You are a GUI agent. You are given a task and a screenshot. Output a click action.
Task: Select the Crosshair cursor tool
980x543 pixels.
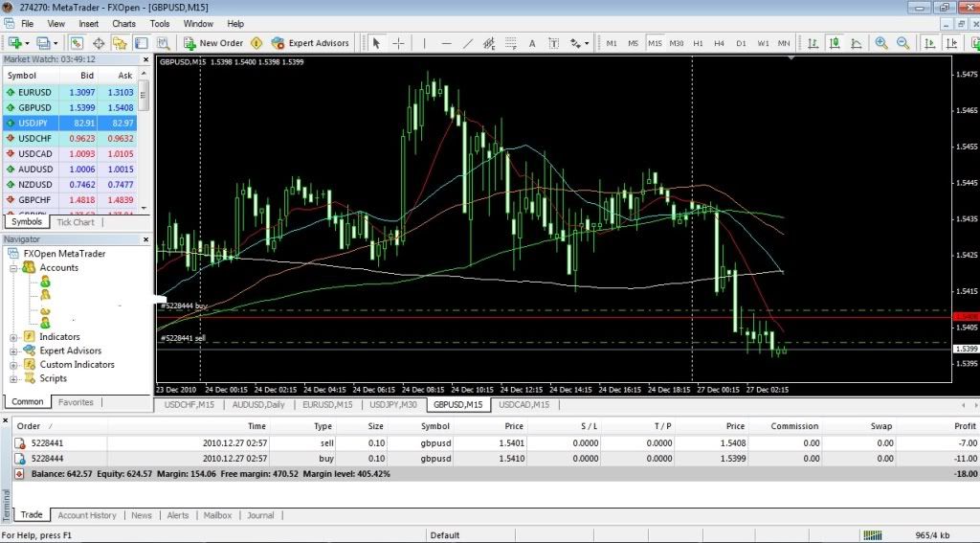click(x=398, y=43)
